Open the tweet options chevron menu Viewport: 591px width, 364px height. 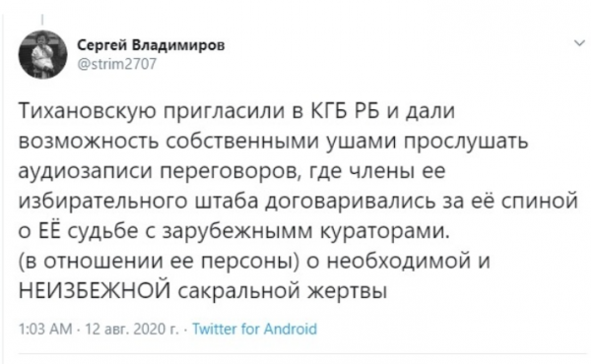578,43
